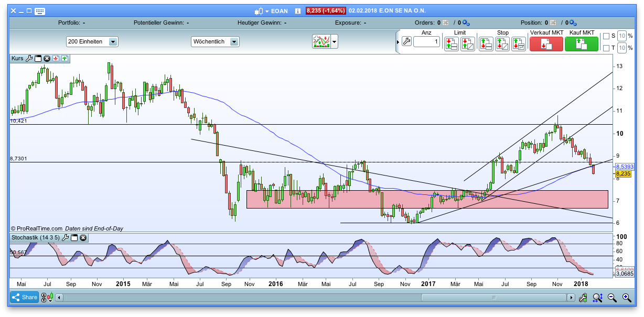Maximize the Stochastik indicator panel
This screenshot has height=317, width=644.
pyautogui.click(x=74, y=238)
